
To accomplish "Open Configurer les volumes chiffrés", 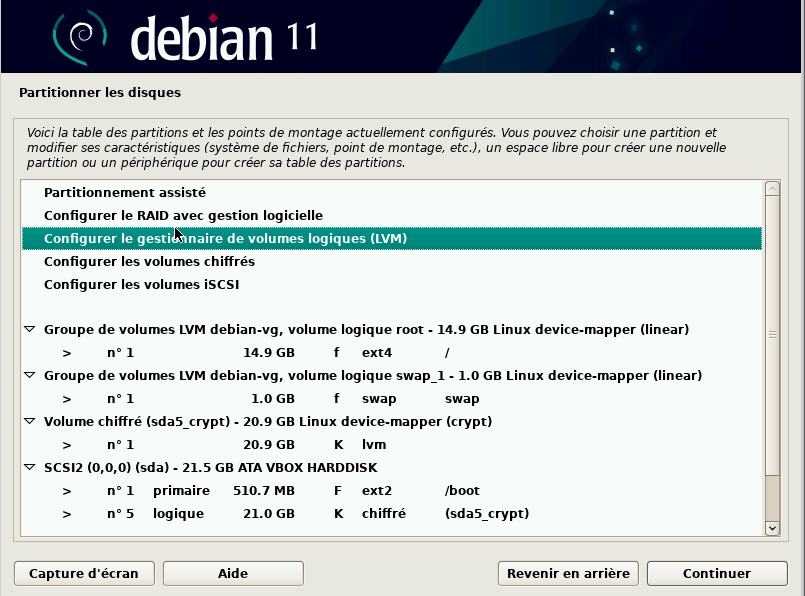I will 149,261.
